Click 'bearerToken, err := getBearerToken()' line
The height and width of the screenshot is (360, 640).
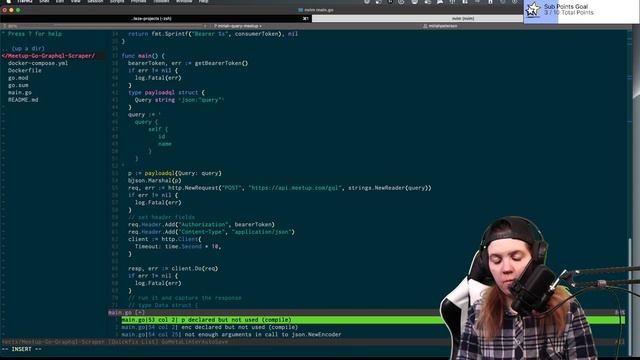click(x=188, y=63)
